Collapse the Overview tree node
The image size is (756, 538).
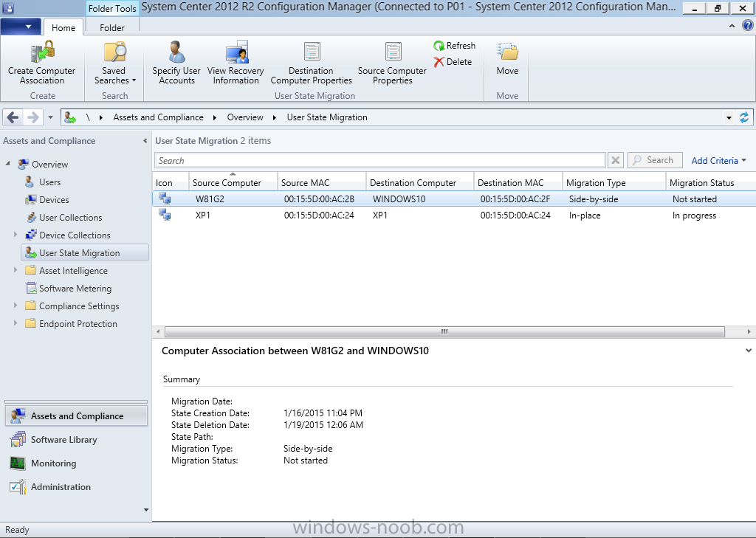click(x=7, y=164)
